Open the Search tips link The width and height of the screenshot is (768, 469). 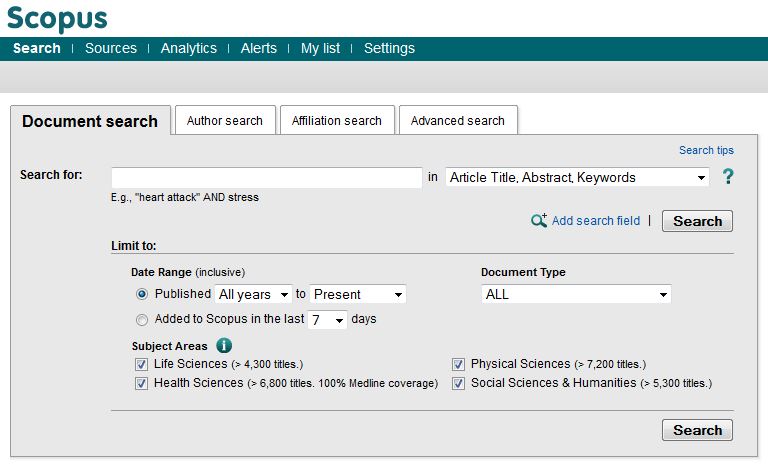pos(706,150)
